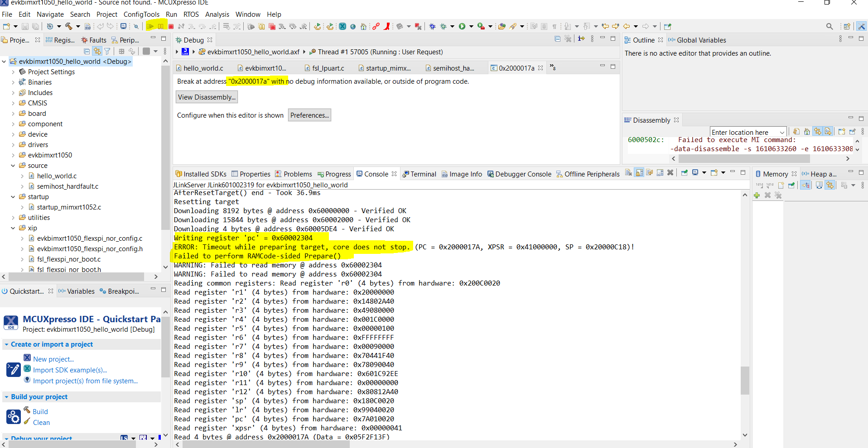
Task: Click the Clean link in Quickstart panel
Action: coord(41,422)
